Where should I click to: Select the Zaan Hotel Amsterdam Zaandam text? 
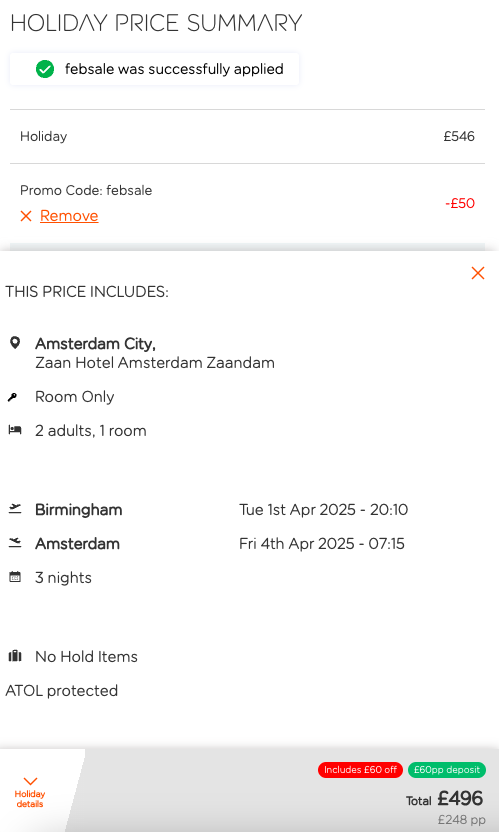(x=155, y=363)
